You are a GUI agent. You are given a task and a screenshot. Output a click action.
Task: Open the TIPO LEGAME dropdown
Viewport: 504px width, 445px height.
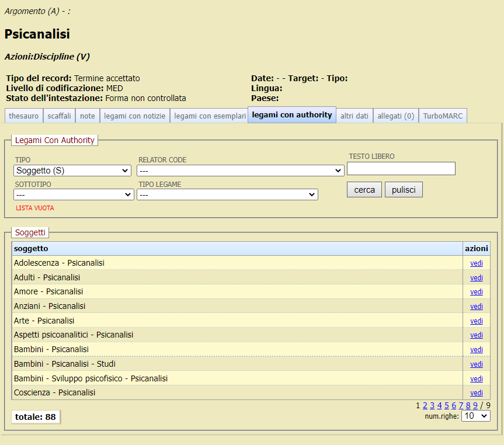[227, 194]
